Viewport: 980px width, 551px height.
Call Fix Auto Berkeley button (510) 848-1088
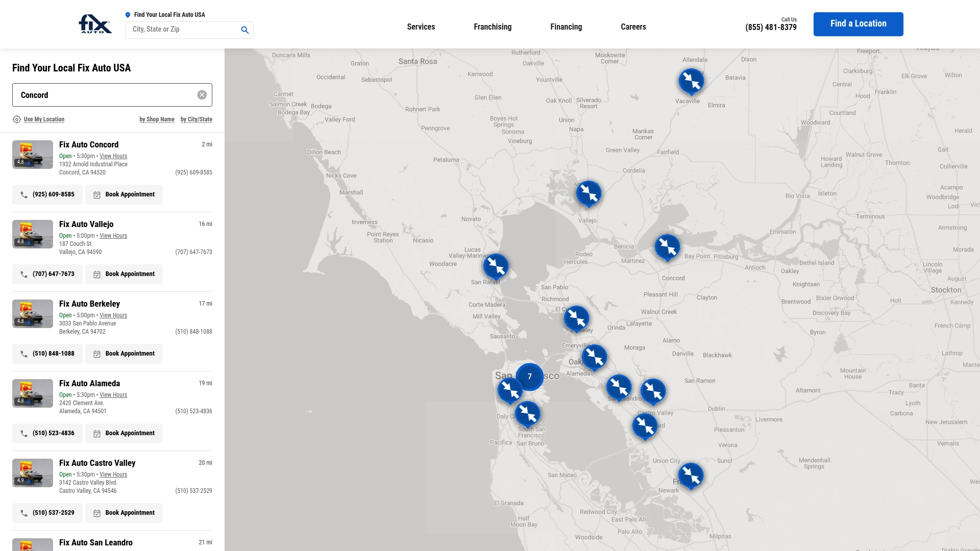(x=47, y=354)
